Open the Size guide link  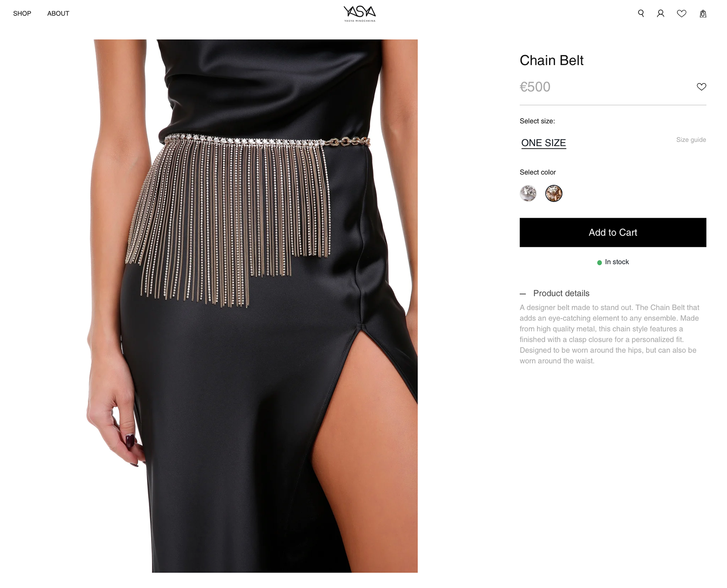point(691,140)
